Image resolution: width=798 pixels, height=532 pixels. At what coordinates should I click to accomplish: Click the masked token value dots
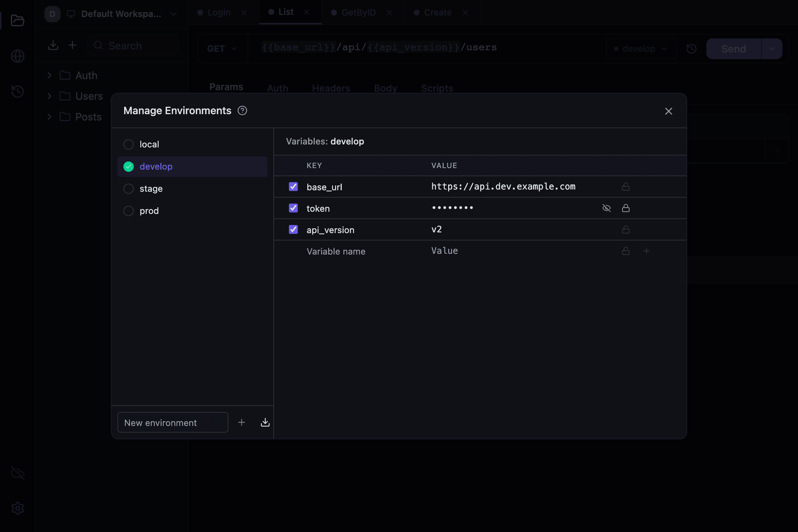[453, 208]
